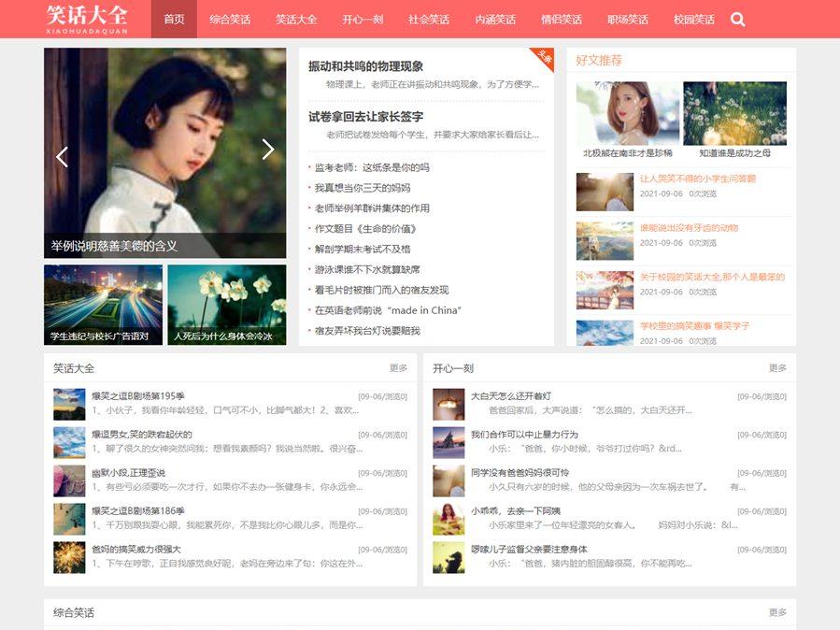Open article 老师举例羊群讲集体的作用
The width and height of the screenshot is (840, 630).
372,208
